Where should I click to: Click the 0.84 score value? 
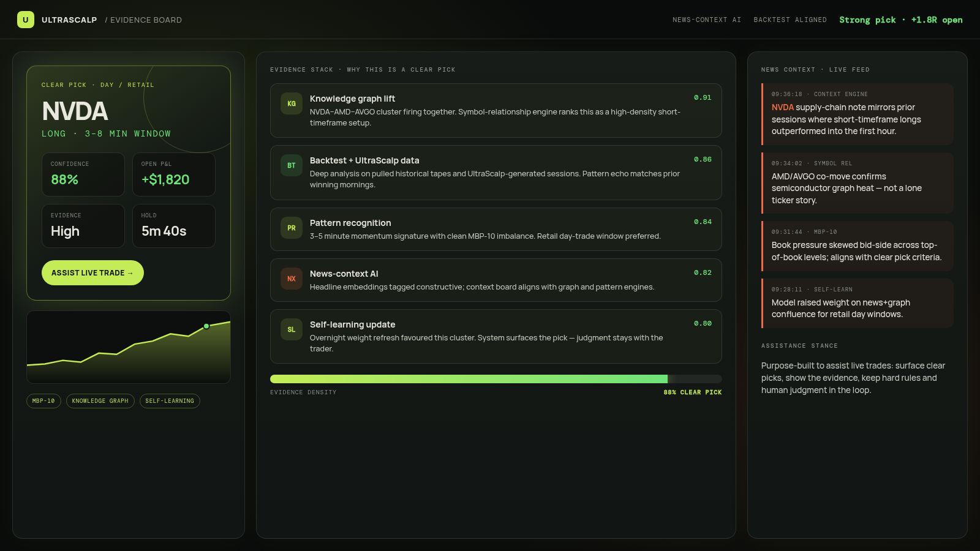(x=703, y=222)
